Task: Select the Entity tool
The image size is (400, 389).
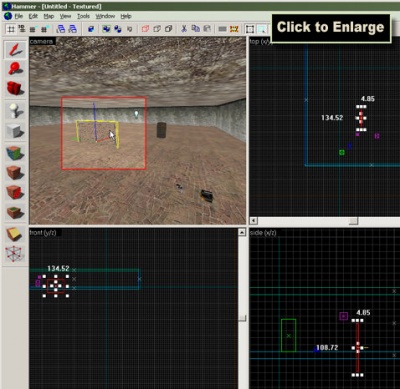Action: click(x=15, y=110)
